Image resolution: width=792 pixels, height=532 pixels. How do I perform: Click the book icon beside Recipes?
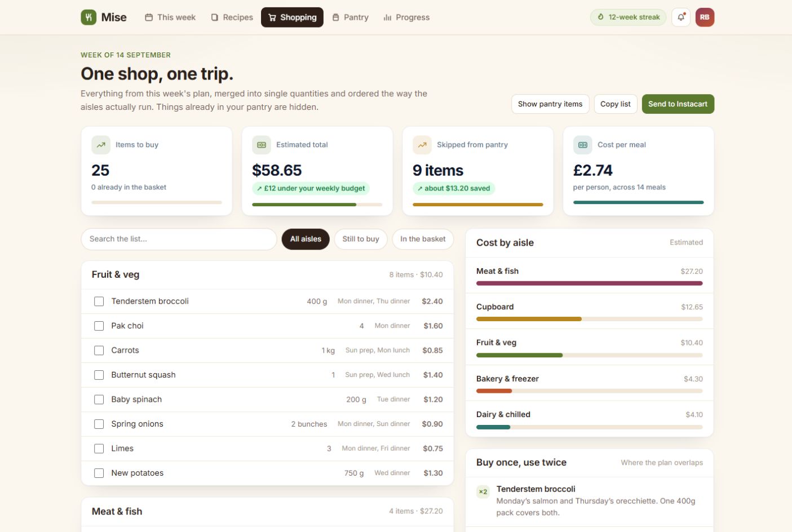point(215,17)
